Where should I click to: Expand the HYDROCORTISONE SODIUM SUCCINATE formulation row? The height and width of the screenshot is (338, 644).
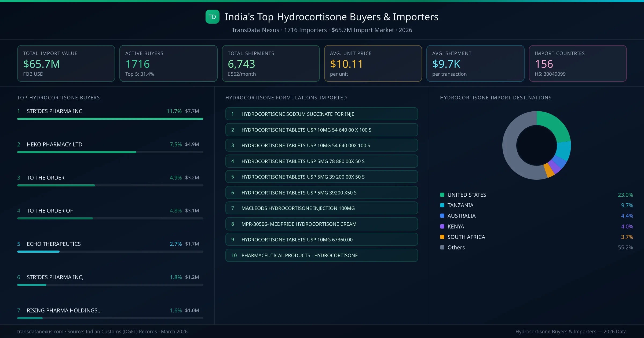tap(321, 114)
